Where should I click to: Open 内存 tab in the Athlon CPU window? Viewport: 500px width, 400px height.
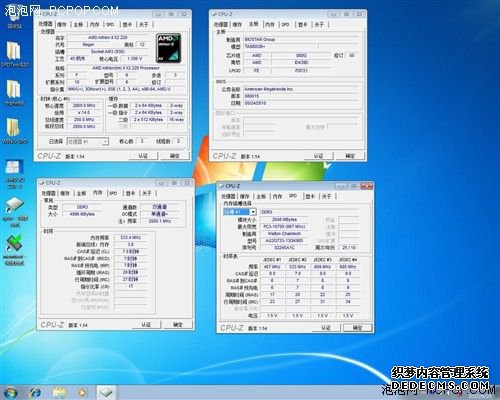[x=95, y=24]
